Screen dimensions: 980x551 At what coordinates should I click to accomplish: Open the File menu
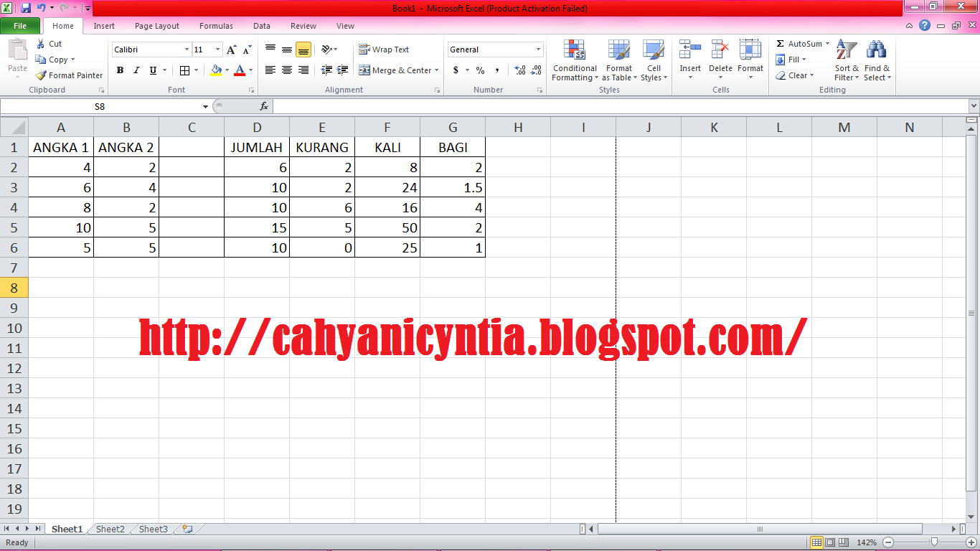click(21, 25)
